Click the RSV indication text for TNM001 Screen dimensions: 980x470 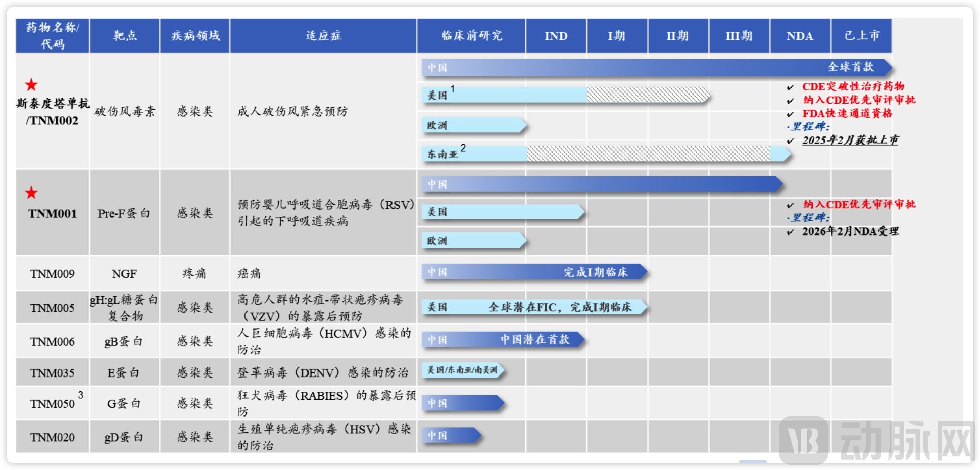[x=325, y=213]
